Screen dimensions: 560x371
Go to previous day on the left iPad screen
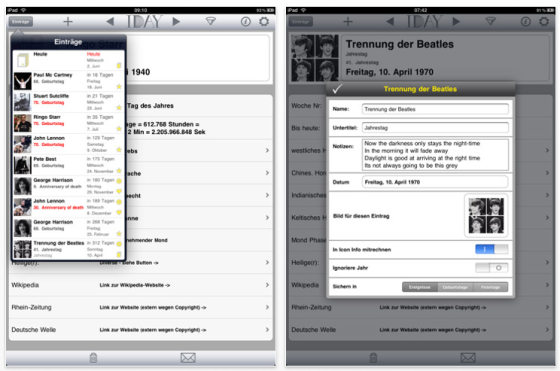110,22
